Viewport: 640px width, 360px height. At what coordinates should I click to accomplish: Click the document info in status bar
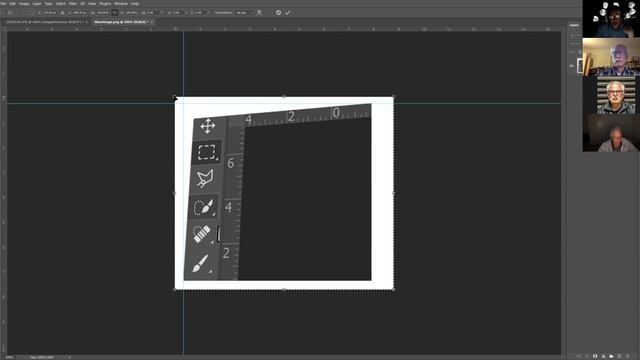coord(42,357)
